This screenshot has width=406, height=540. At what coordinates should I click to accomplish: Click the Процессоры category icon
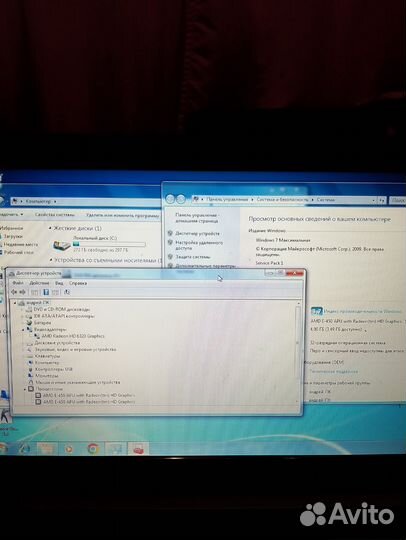pyautogui.click(x=31, y=389)
